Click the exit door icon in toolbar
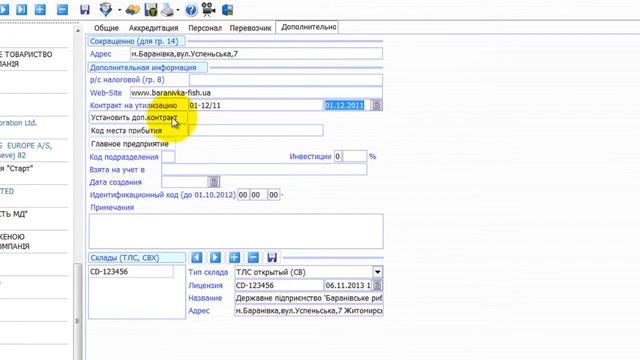Image resolution: width=640 pixels, height=360 pixels. [x=227, y=9]
